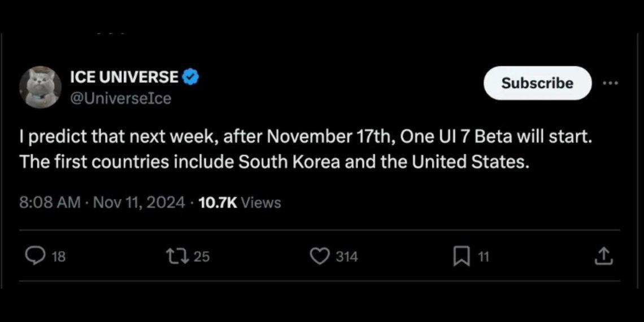Bookmark this tweet using the bookmark icon

[x=461, y=256]
